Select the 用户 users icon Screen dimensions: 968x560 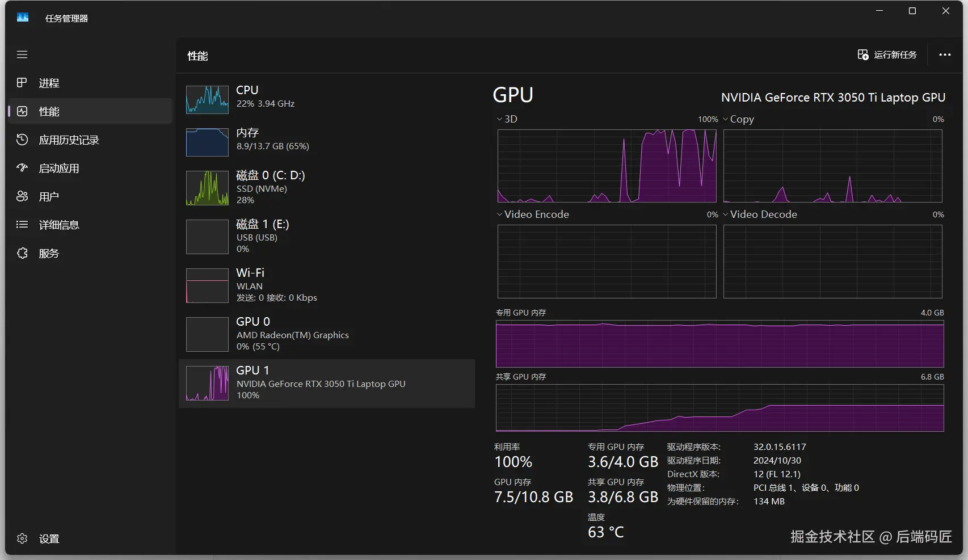click(x=22, y=196)
